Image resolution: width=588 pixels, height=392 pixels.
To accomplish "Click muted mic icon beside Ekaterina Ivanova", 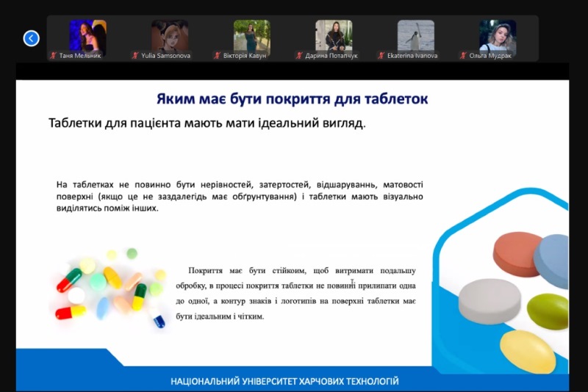I will [381, 55].
